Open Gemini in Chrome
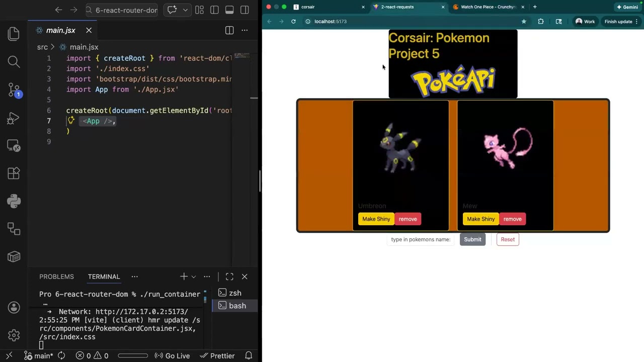644x362 pixels. [x=627, y=7]
